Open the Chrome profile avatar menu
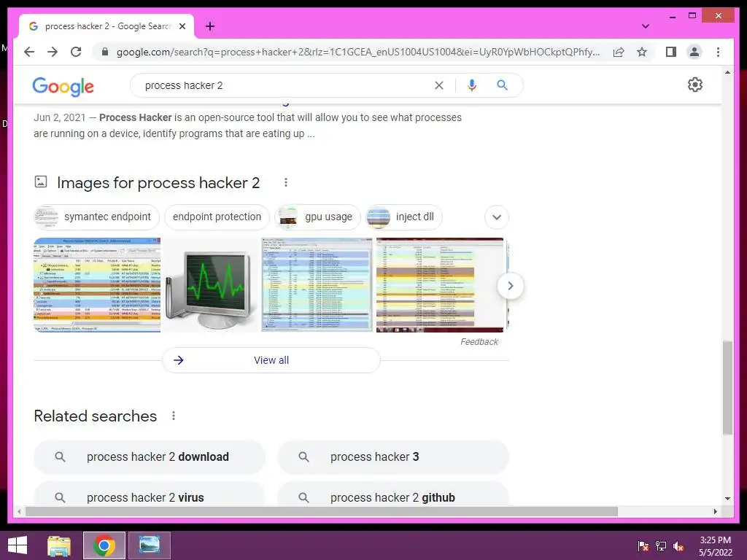 click(694, 52)
